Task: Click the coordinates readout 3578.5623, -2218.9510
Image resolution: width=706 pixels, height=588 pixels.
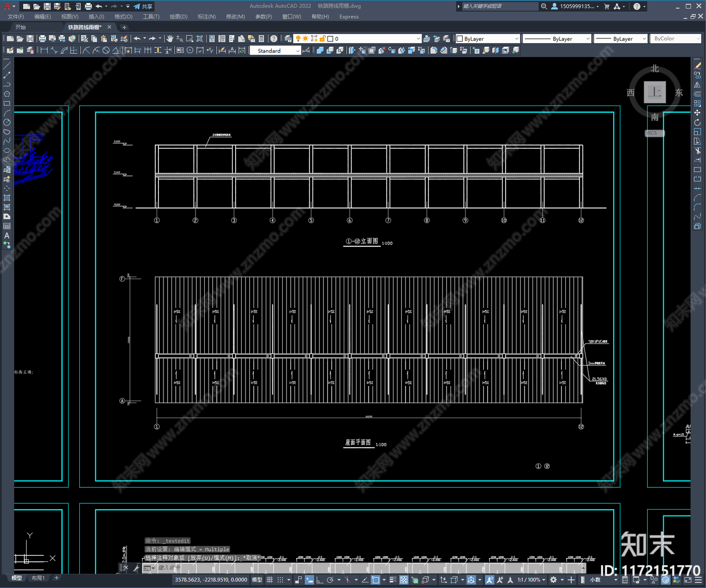Action: [x=211, y=580]
